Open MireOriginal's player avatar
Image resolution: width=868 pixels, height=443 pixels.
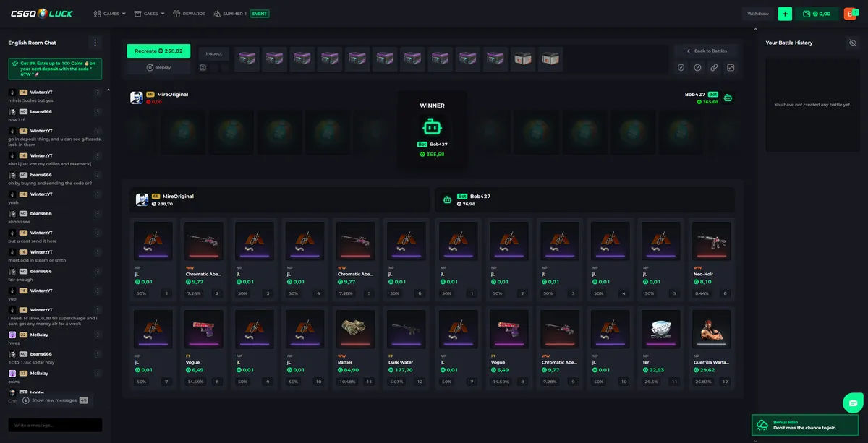pos(136,98)
